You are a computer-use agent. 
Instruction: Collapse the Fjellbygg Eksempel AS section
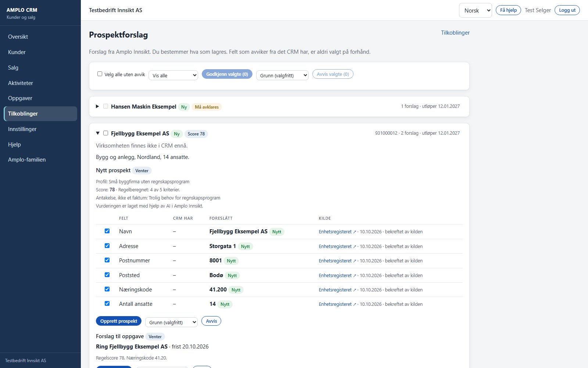[97, 133]
